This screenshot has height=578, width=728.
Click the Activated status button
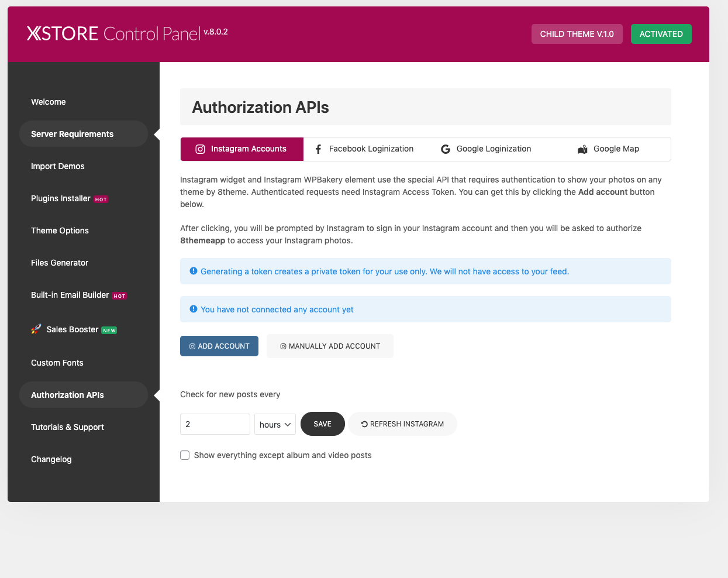tap(661, 34)
